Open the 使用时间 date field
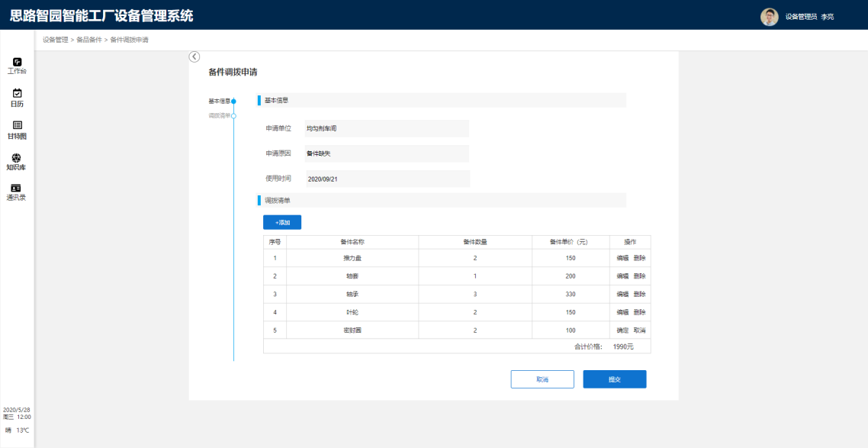 click(x=386, y=179)
